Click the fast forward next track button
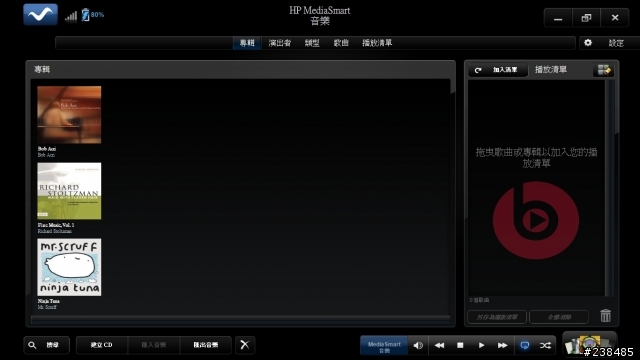 (x=502, y=346)
